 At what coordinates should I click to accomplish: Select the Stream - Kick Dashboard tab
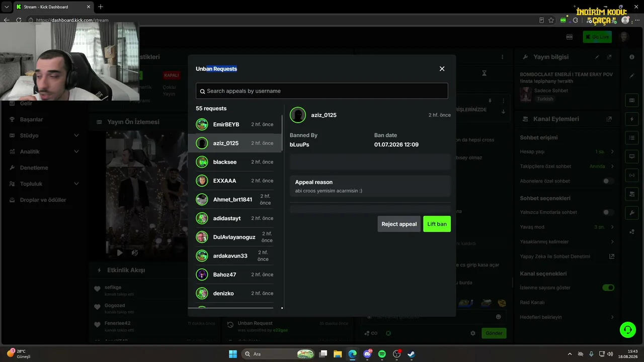point(53,7)
